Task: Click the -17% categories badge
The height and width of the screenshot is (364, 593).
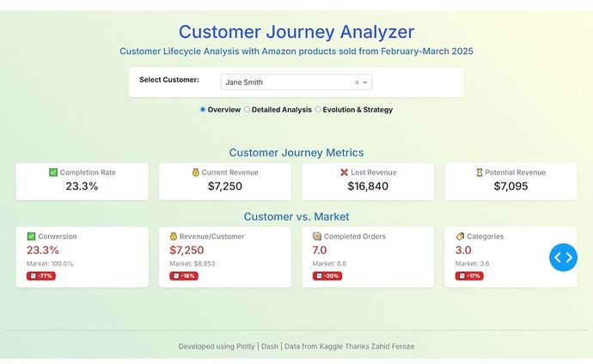Action: click(x=469, y=276)
